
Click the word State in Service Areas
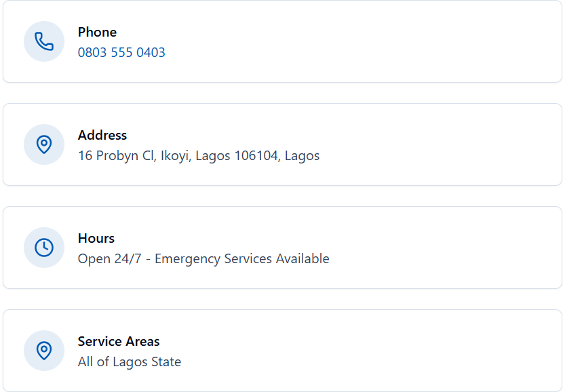[166, 362]
